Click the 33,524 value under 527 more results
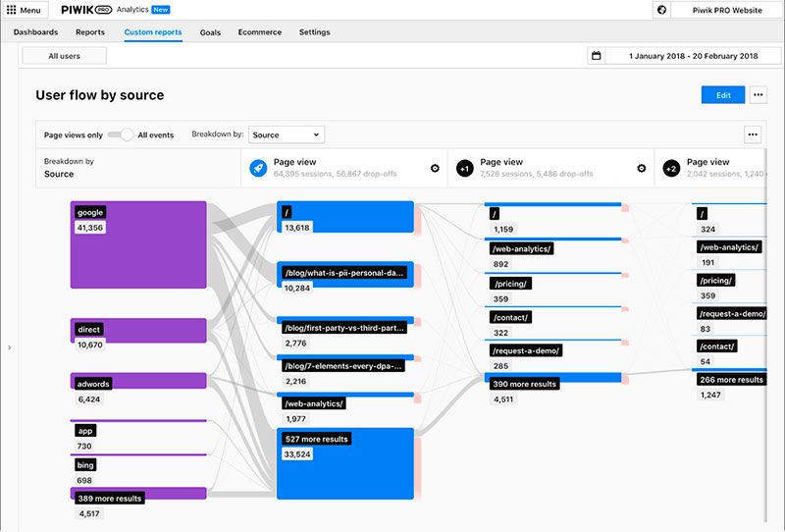785x532 pixels. click(x=297, y=454)
